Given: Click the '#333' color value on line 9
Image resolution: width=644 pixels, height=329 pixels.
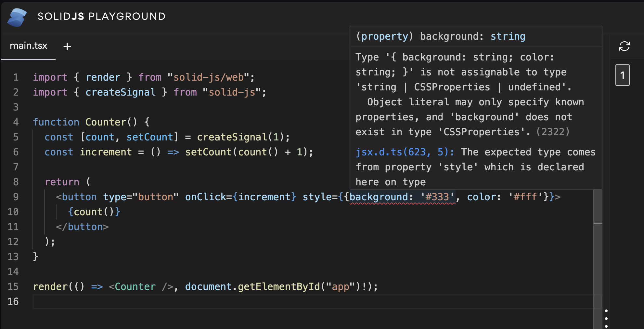Looking at the screenshot, I should (x=437, y=197).
